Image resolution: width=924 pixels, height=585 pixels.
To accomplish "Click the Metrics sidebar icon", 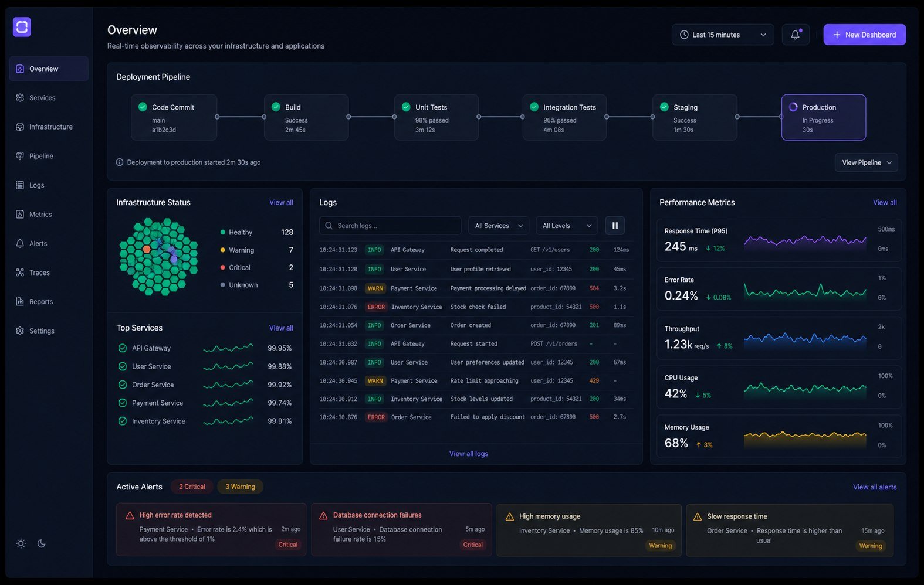I will click(20, 215).
